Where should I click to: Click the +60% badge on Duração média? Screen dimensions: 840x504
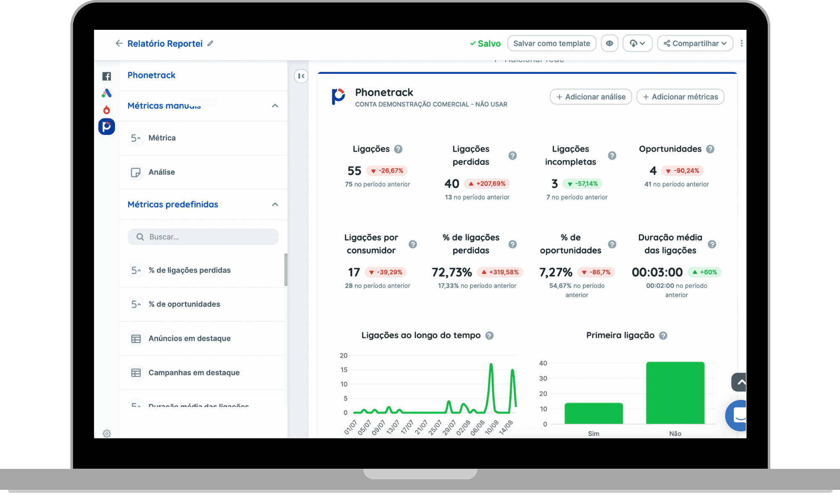704,272
